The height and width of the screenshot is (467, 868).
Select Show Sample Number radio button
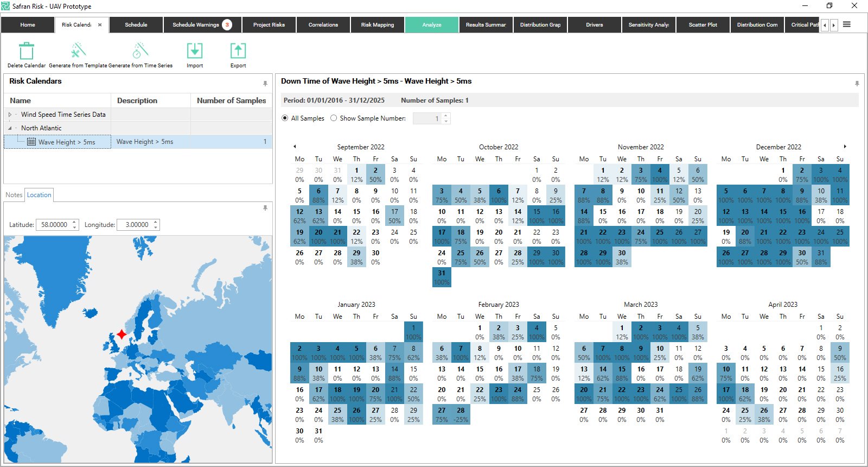[334, 118]
